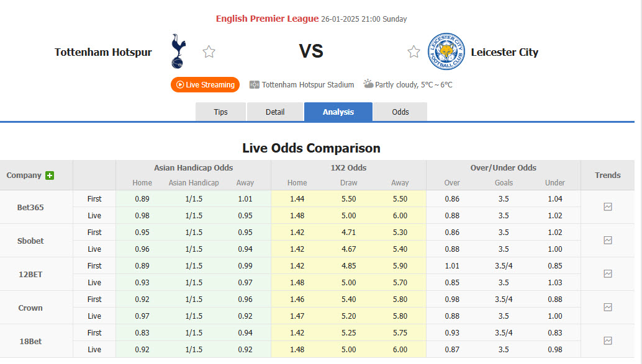Switch to the Detail tab
Image resolution: width=642 pixels, height=364 pixels.
tap(275, 112)
